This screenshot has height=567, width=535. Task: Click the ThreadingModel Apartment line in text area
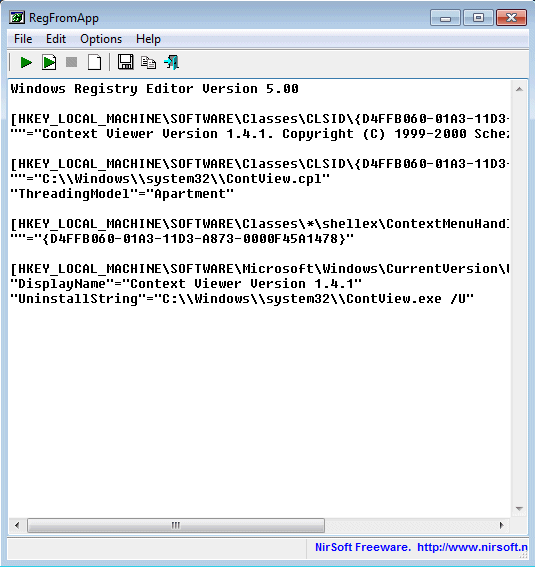pyautogui.click(x=122, y=194)
